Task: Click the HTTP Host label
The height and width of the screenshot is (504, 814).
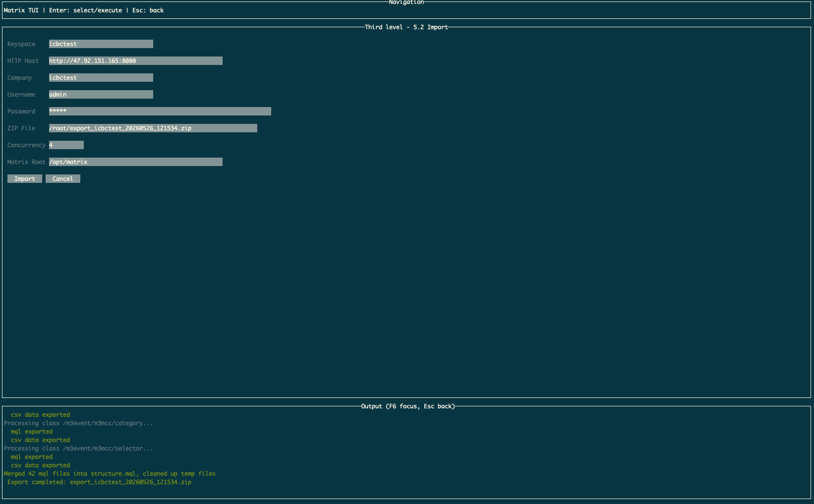Action: [x=23, y=61]
